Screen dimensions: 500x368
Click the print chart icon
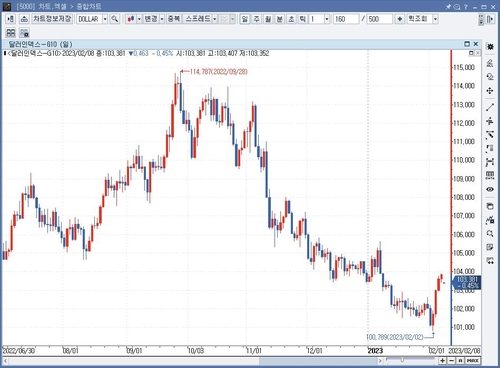pos(24,19)
